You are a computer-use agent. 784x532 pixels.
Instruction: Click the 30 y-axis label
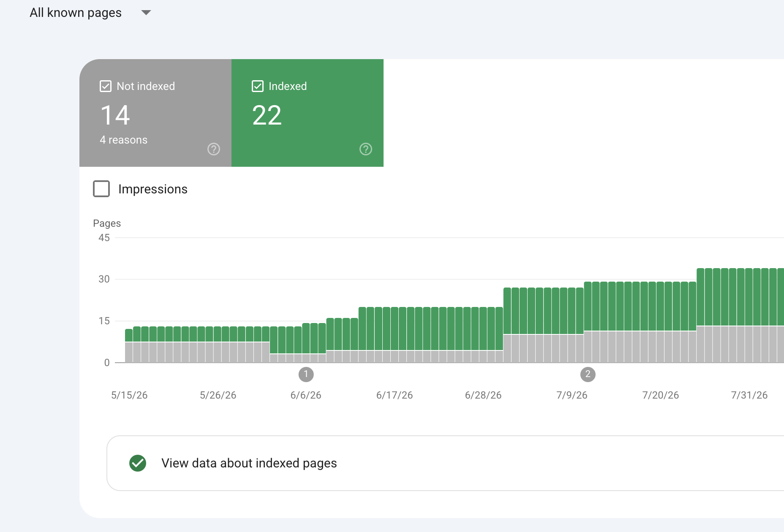[104, 279]
